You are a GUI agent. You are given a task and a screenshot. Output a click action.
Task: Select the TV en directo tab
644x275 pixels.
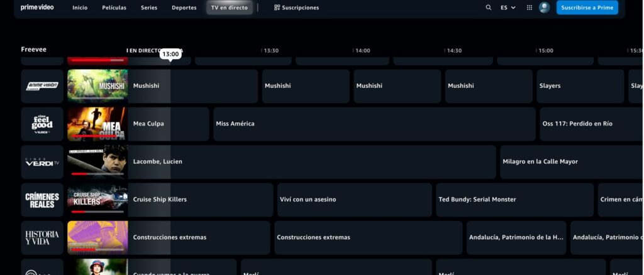(229, 8)
